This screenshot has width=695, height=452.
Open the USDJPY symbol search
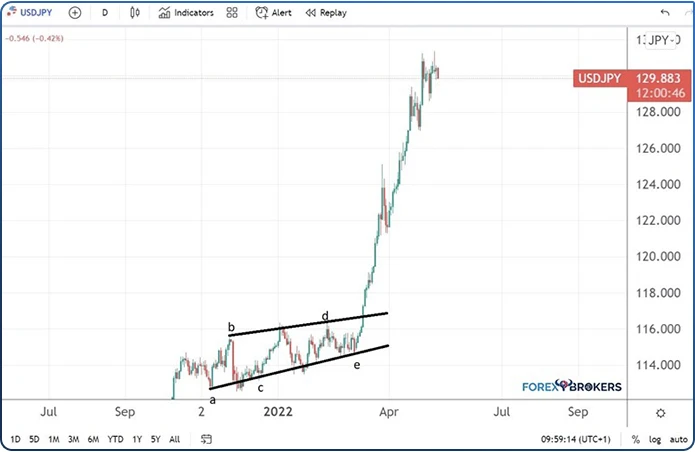[32, 13]
